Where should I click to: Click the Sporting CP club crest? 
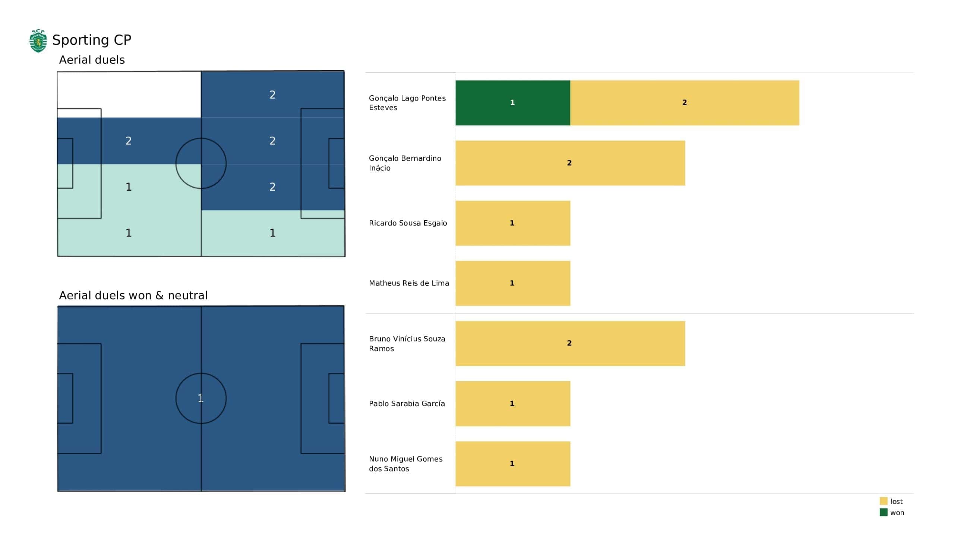pyautogui.click(x=38, y=41)
